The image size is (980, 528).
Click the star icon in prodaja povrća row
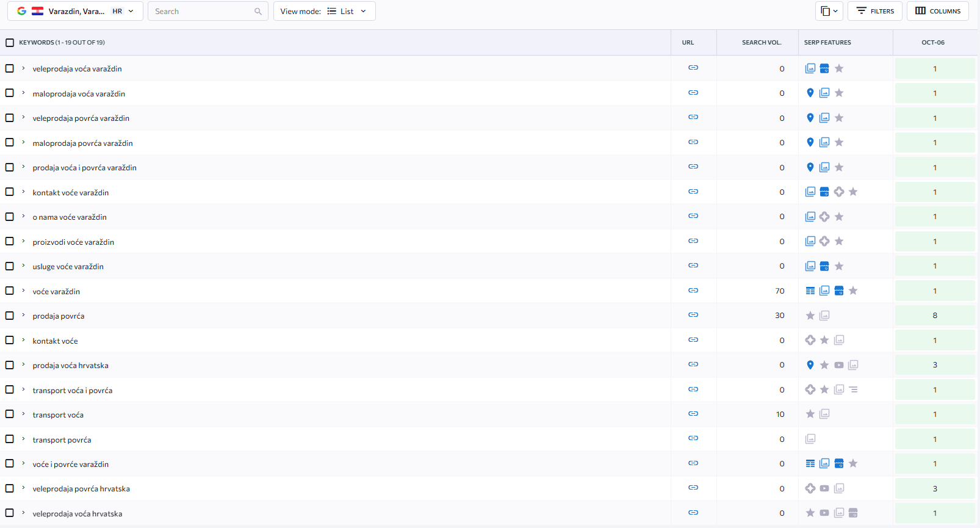(810, 316)
